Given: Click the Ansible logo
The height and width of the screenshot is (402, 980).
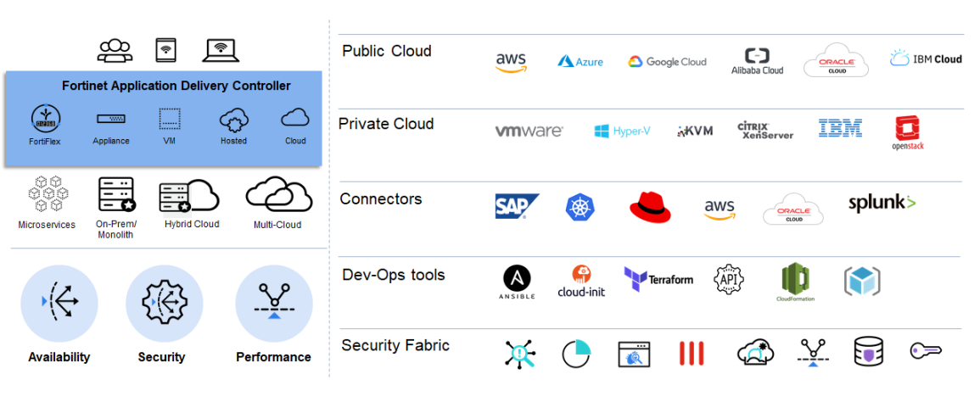Looking at the screenshot, I should click(517, 282).
